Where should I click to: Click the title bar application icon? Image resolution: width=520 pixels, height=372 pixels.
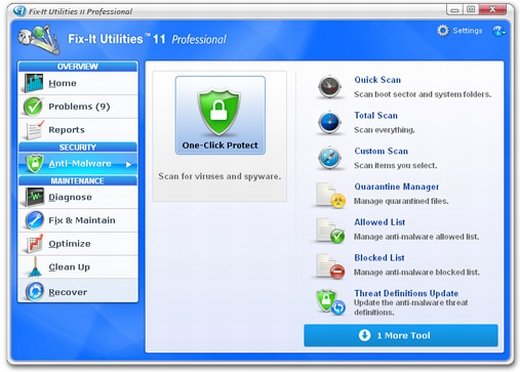tap(19, 11)
